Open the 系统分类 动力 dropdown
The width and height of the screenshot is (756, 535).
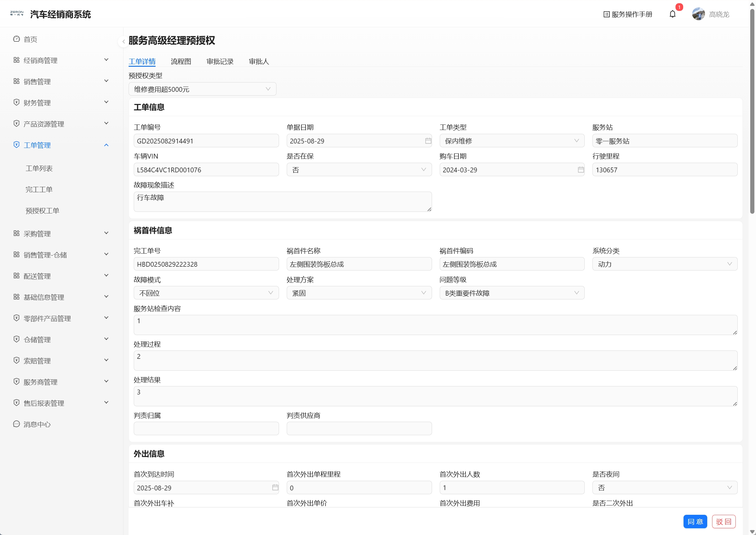pyautogui.click(x=665, y=264)
